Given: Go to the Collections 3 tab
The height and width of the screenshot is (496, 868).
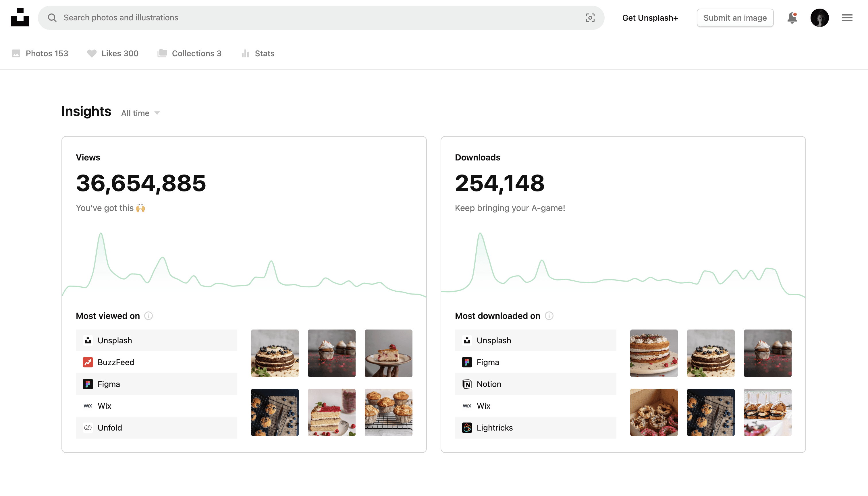Looking at the screenshot, I should click(x=190, y=53).
